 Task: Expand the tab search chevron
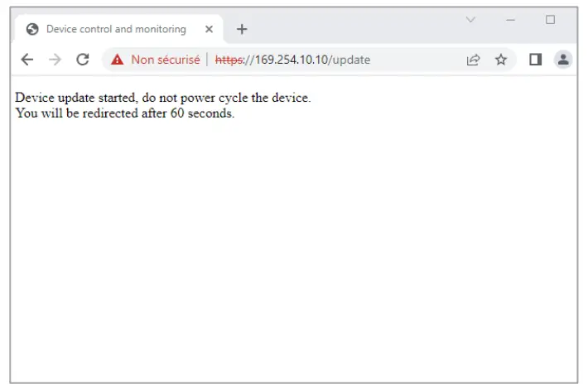click(470, 20)
